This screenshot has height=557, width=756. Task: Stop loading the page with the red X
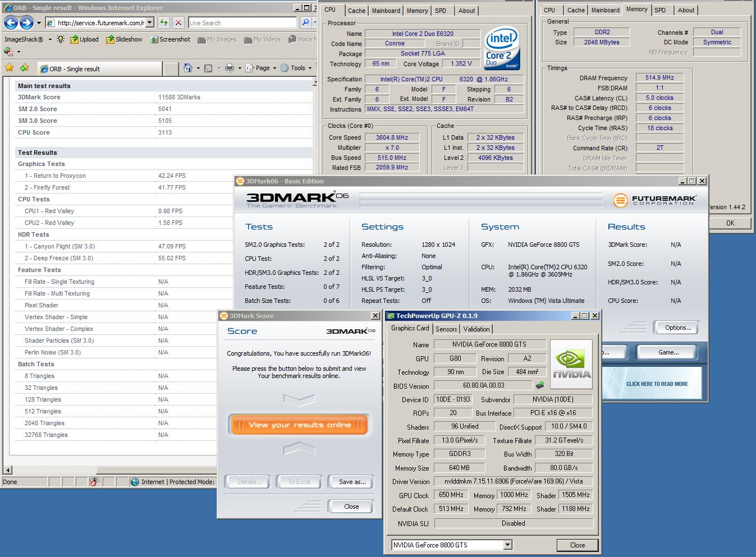tap(178, 22)
